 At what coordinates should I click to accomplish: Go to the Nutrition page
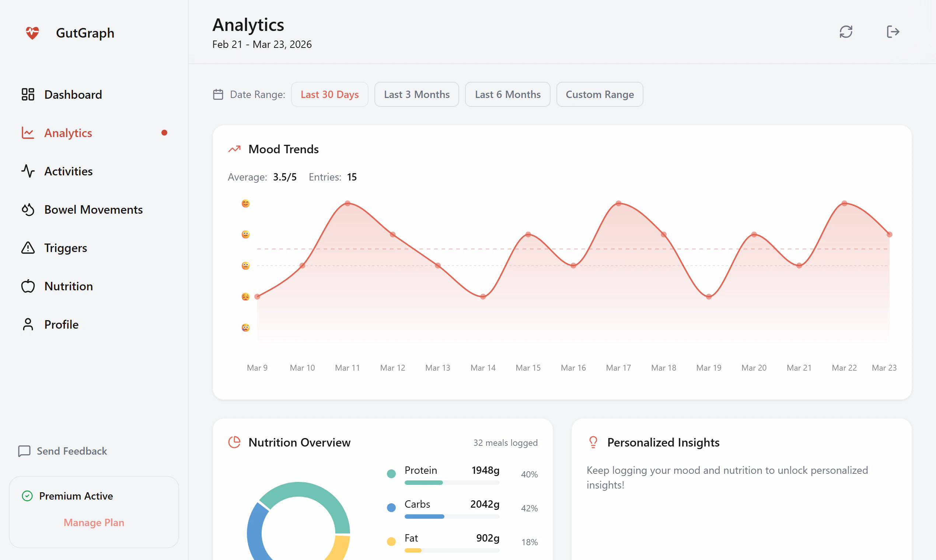[x=69, y=286]
